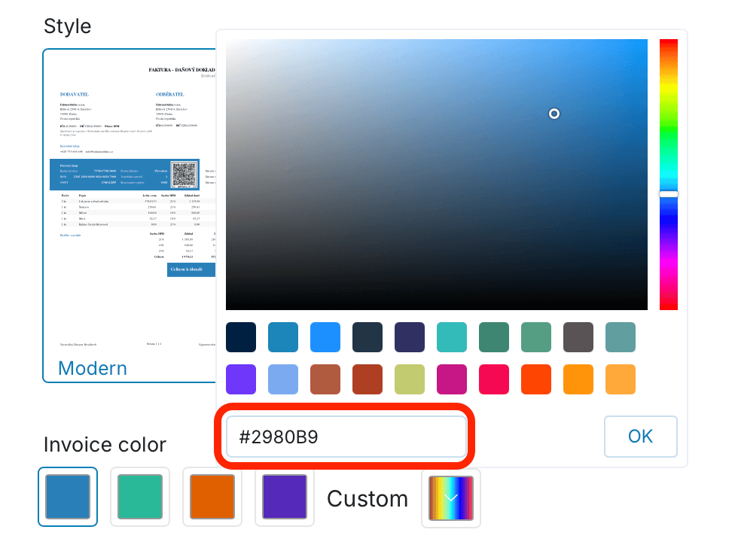The image size is (735, 560).
Task: Select the terracotta brown swatch
Action: pos(325,379)
